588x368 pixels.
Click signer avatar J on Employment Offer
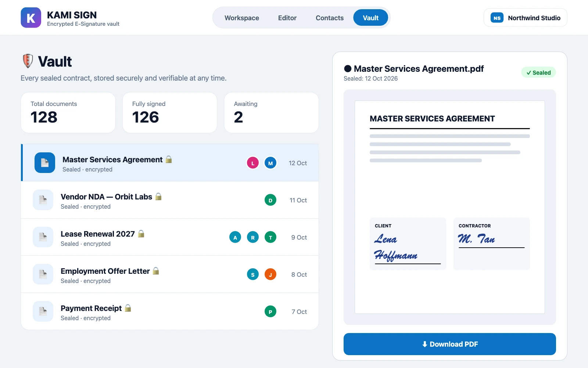[270, 274]
